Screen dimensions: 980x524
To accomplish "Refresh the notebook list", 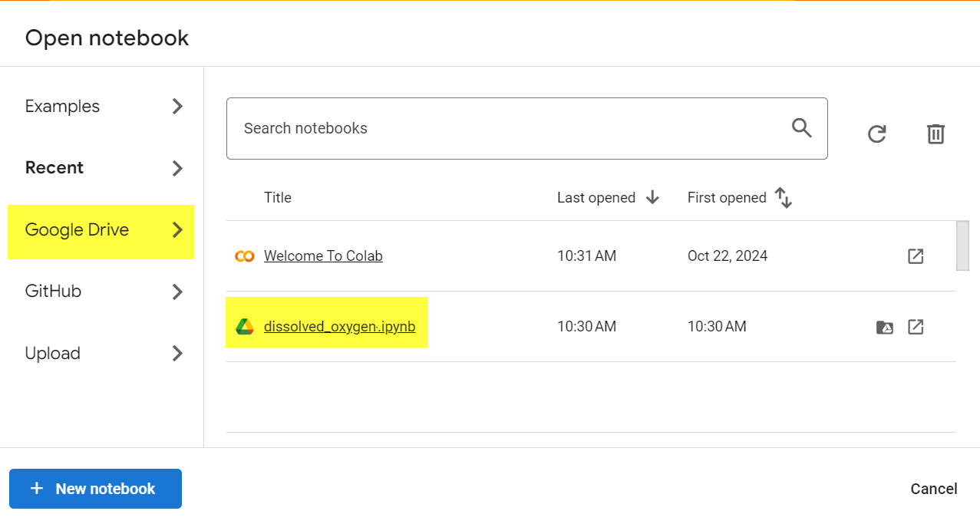I will [x=876, y=134].
